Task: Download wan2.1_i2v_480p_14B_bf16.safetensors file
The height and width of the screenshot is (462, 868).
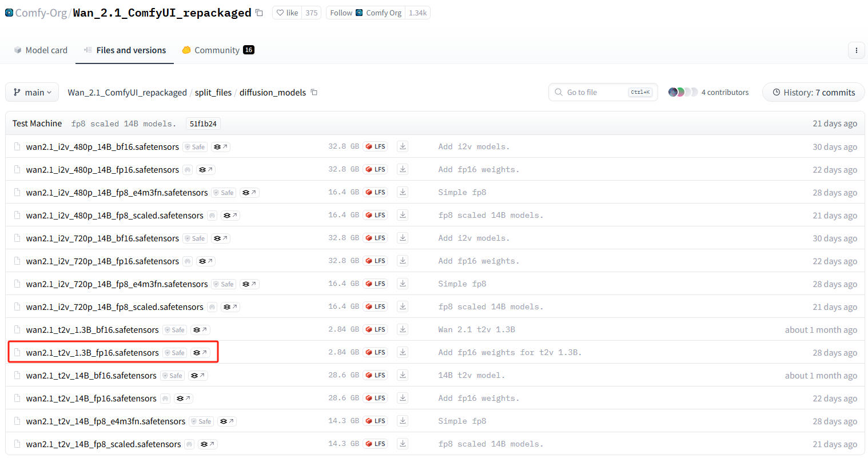Action: click(x=403, y=146)
